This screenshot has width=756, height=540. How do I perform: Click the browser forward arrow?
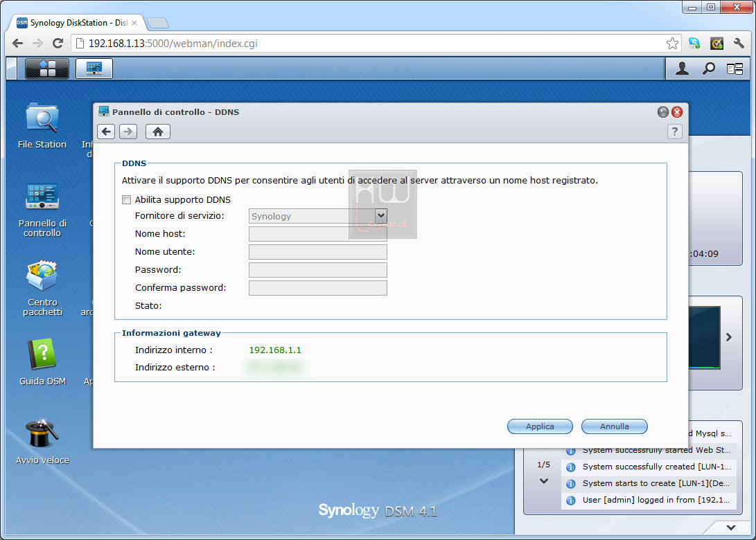(x=37, y=44)
